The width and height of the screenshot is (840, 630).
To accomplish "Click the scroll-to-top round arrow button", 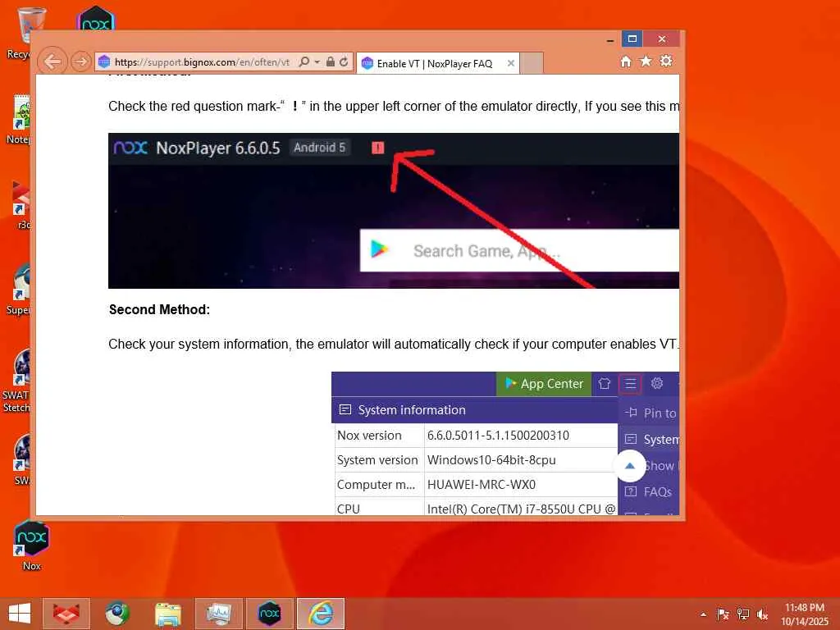I will [x=630, y=466].
